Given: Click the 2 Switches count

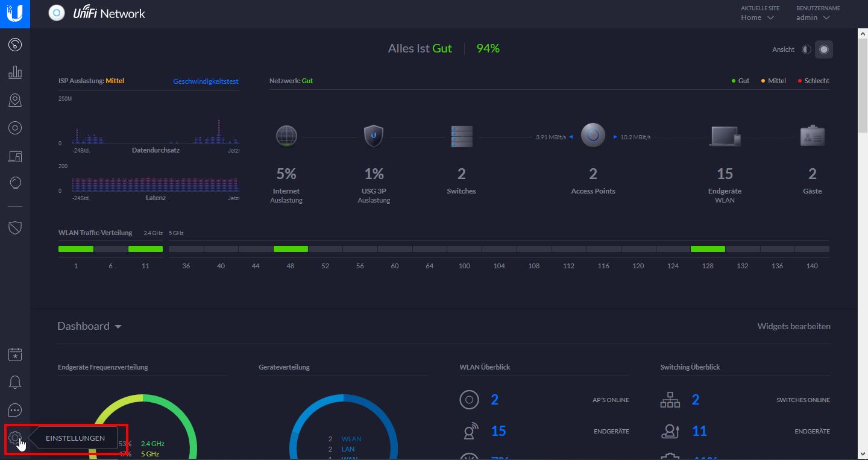Looking at the screenshot, I should (x=461, y=174).
